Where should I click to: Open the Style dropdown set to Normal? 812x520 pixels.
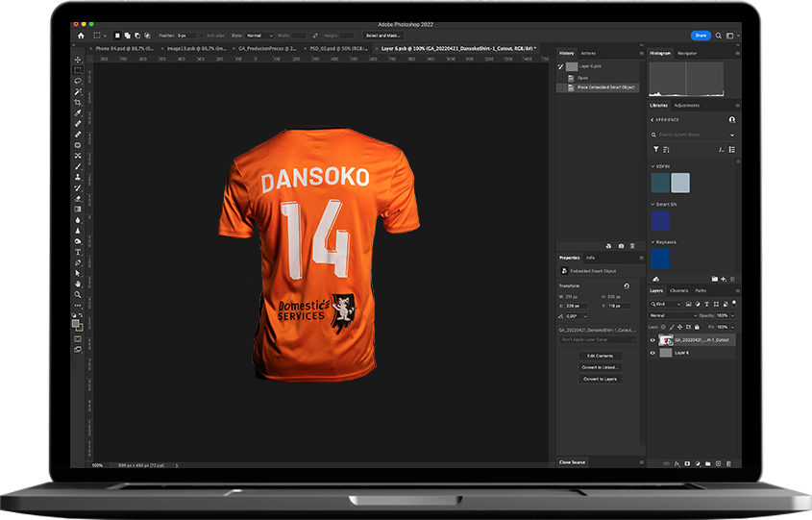coord(258,36)
